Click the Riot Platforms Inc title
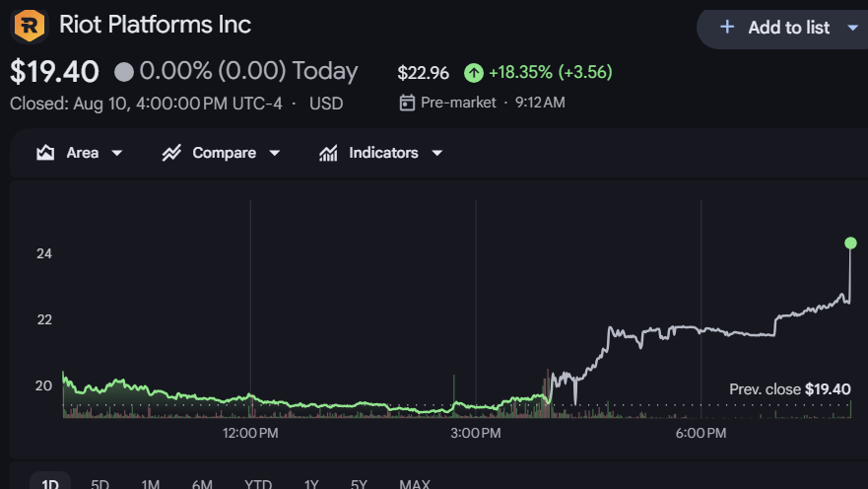Viewport: 868px width, 489px height. click(x=155, y=25)
